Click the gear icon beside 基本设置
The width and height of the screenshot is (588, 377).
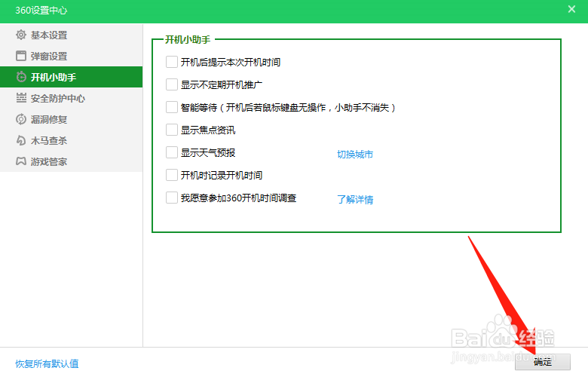point(21,35)
